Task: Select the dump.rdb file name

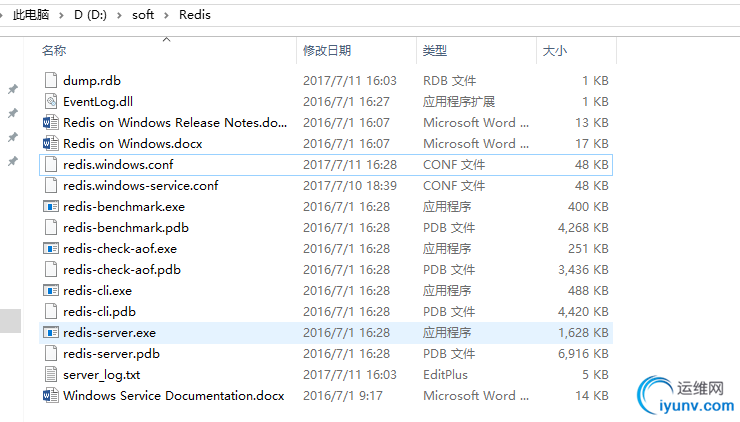Action: coord(92,81)
